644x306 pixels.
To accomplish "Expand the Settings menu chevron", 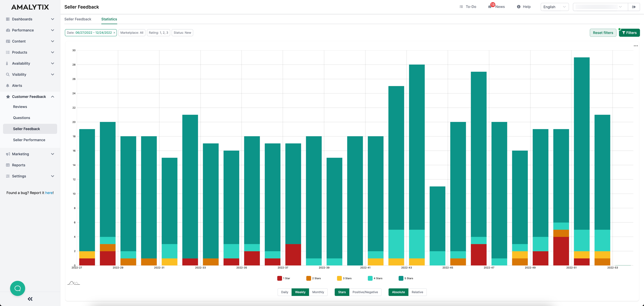I will click(52, 176).
